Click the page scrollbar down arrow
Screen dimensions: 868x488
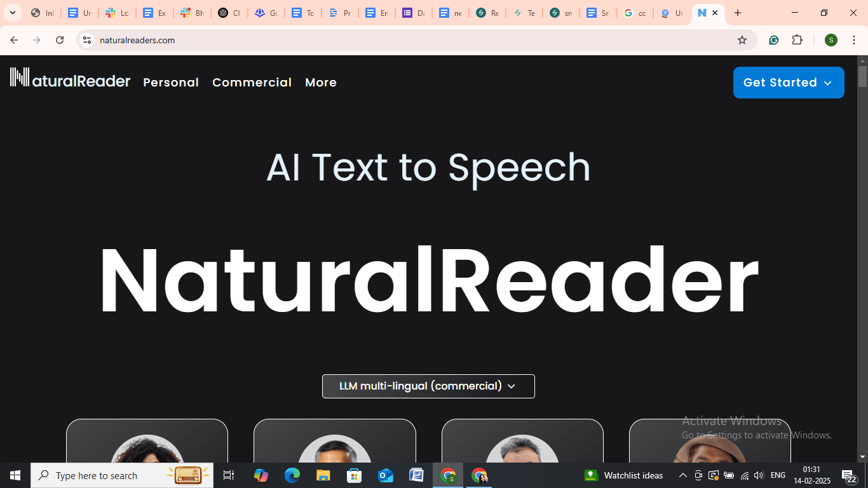coord(862,457)
